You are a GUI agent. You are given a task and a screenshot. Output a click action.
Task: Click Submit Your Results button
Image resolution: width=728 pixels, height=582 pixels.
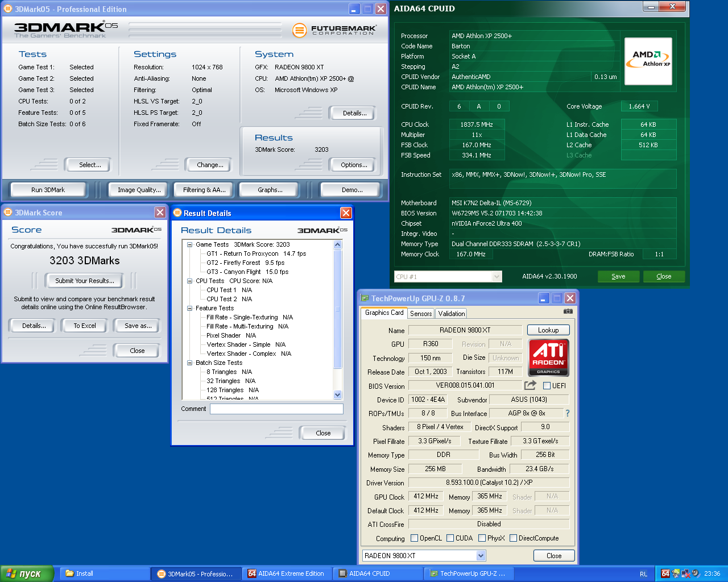click(85, 281)
